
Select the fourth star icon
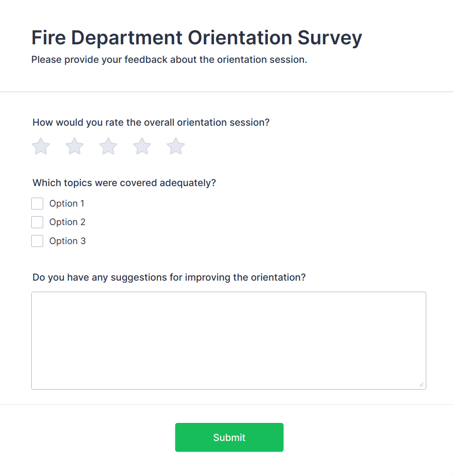(x=142, y=146)
